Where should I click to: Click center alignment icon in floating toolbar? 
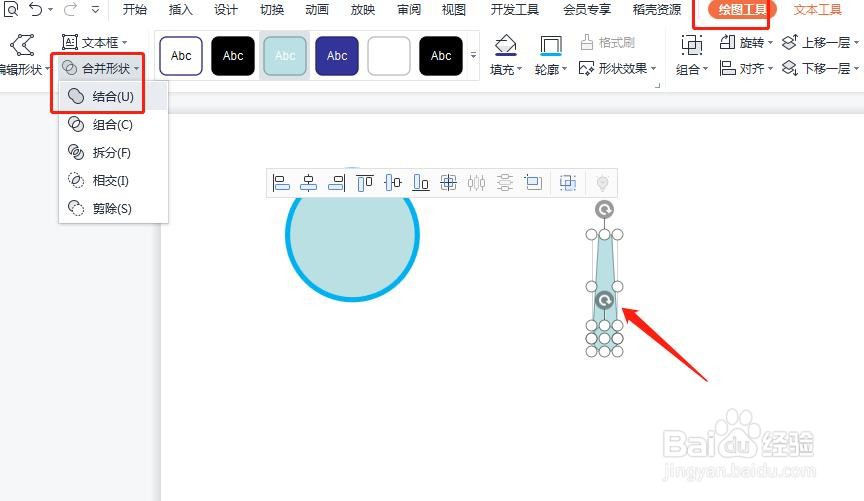449,182
